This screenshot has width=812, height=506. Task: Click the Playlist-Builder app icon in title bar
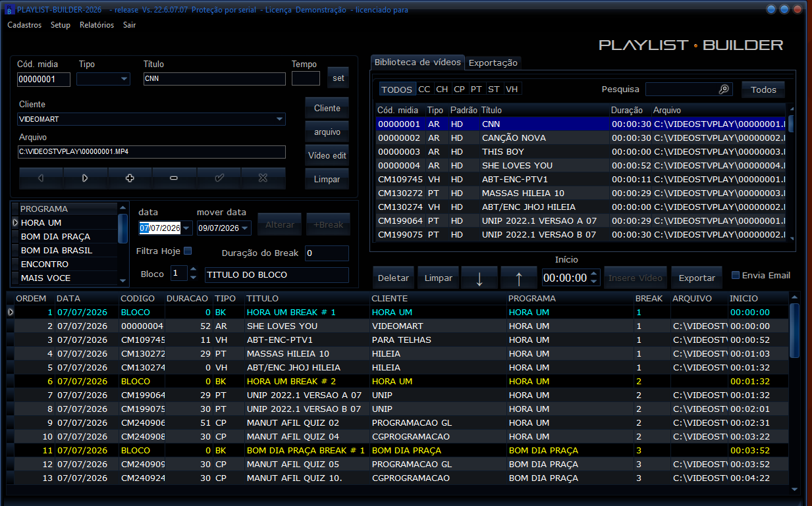[x=9, y=10]
